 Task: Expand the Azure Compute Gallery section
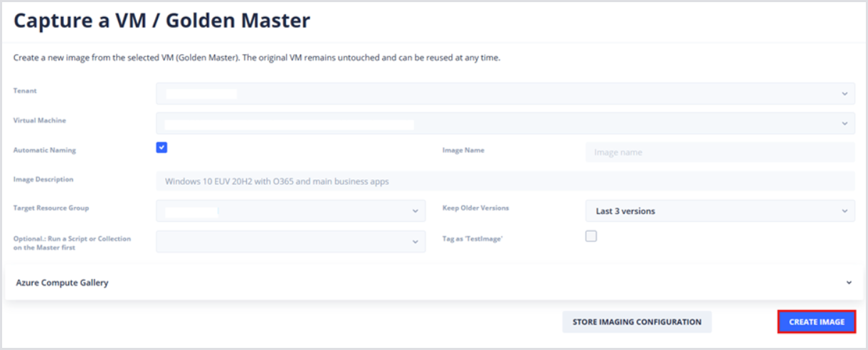pyautogui.click(x=427, y=282)
